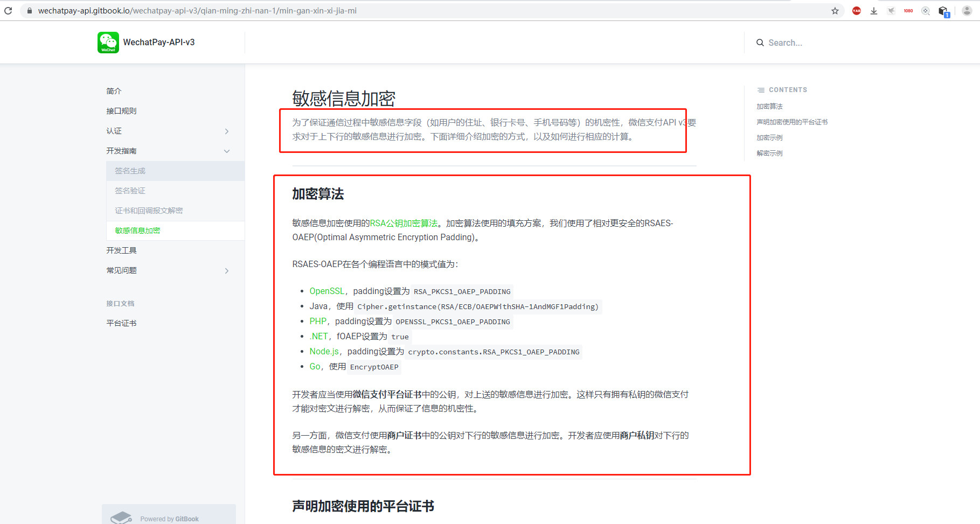Screen dimensions: 980x524
Task: Click the GitBook logo icon
Action: pyautogui.click(x=121, y=518)
